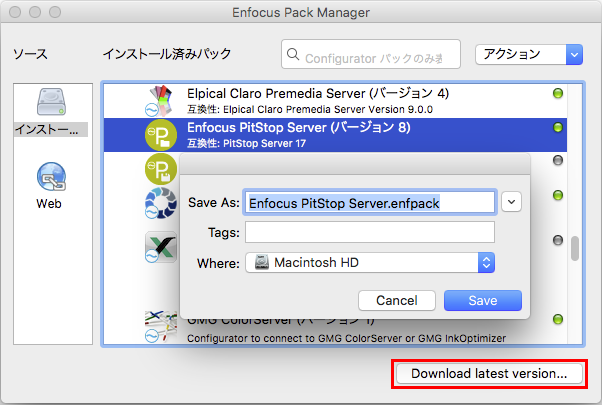Click the 互換性: PitStop Server 17 text

(246, 144)
